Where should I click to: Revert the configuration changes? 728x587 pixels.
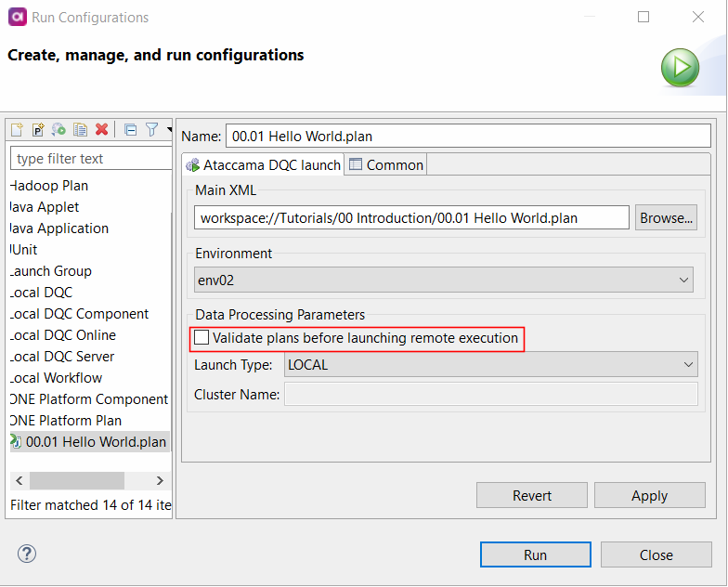click(531, 496)
